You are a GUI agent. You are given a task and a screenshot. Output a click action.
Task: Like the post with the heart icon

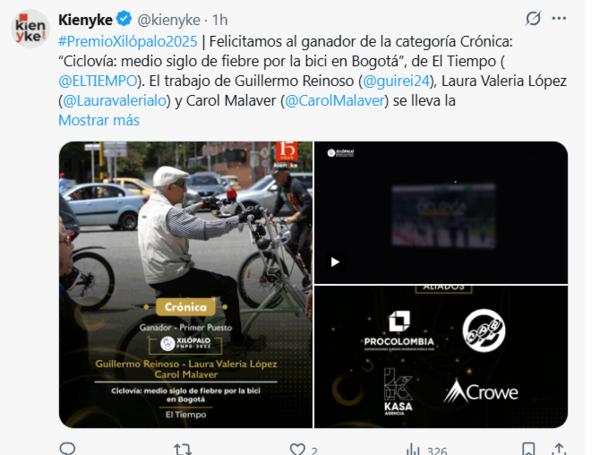(x=297, y=449)
